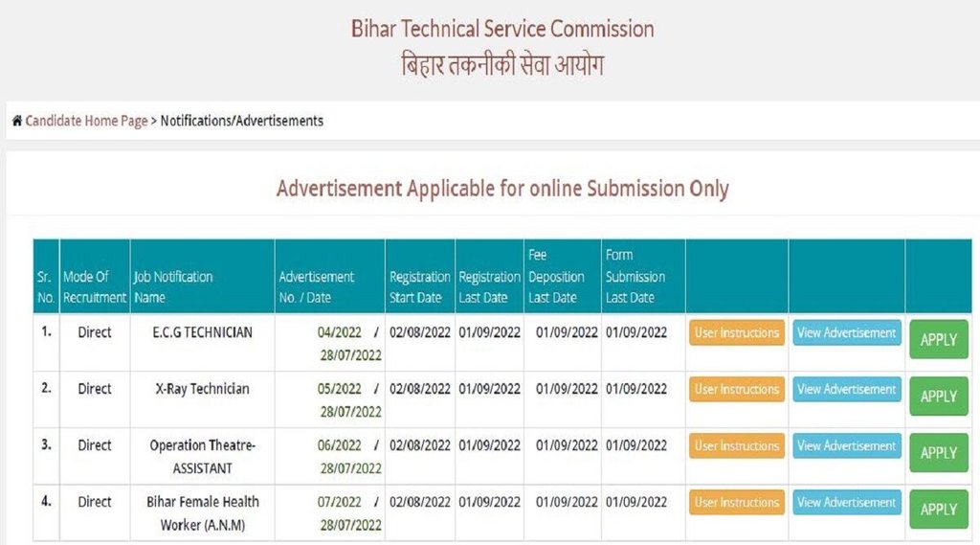Click the Advertisement No. / Date header
980x545 pixels.
click(x=316, y=286)
